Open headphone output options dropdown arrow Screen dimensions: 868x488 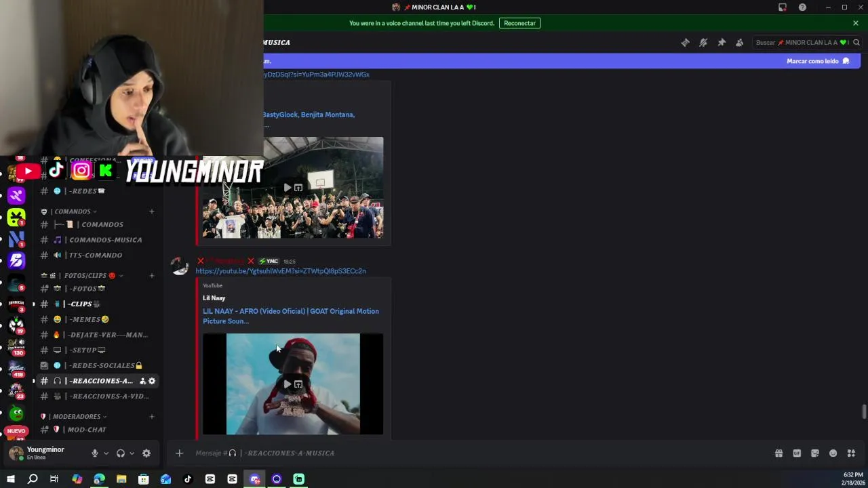point(132,453)
